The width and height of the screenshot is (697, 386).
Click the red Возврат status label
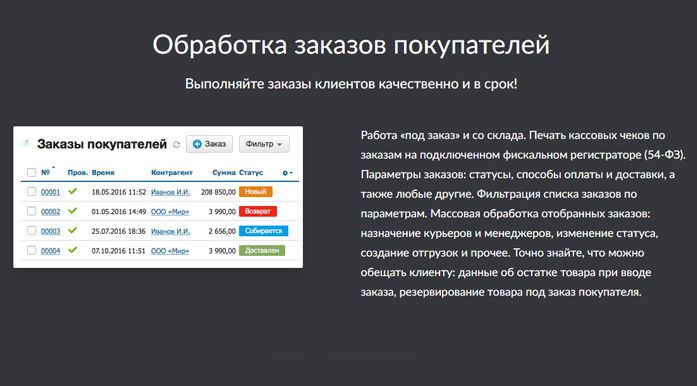coord(258,211)
